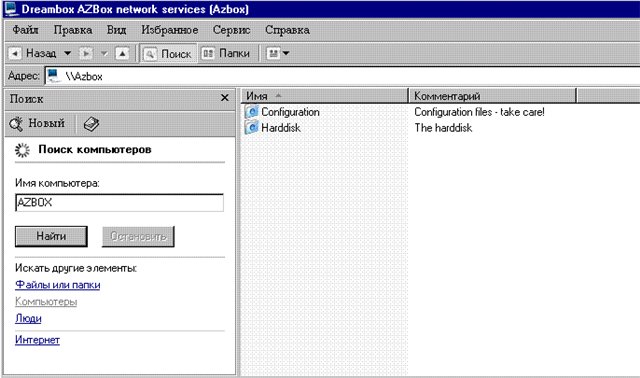
Task: Click the Имя компьютера input field
Action: (x=119, y=203)
